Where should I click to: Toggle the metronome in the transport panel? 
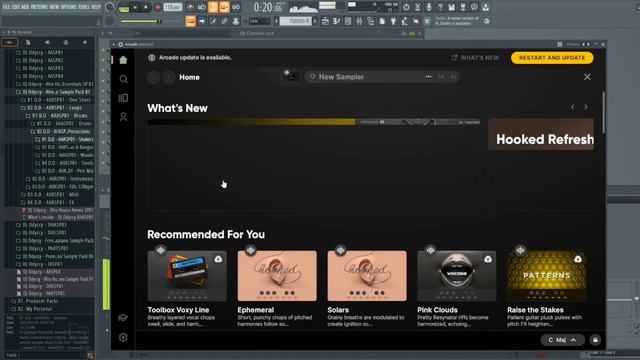[x=191, y=7]
